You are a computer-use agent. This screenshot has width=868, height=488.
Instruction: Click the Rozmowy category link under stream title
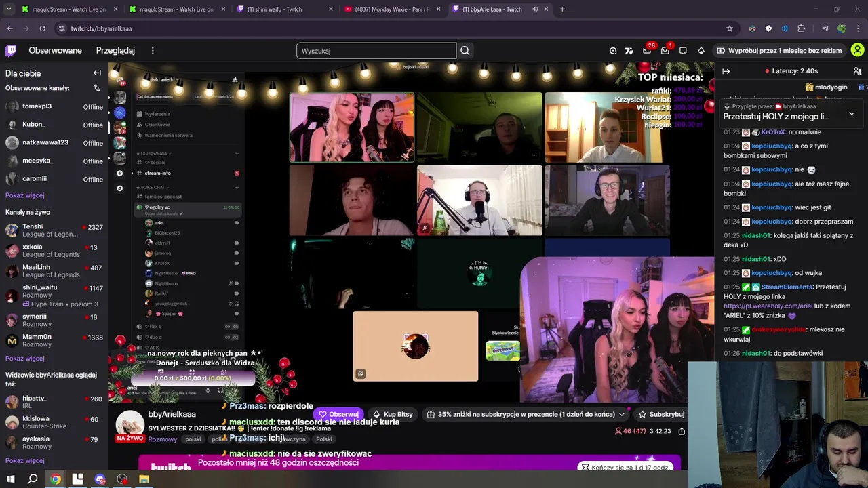[x=162, y=439]
